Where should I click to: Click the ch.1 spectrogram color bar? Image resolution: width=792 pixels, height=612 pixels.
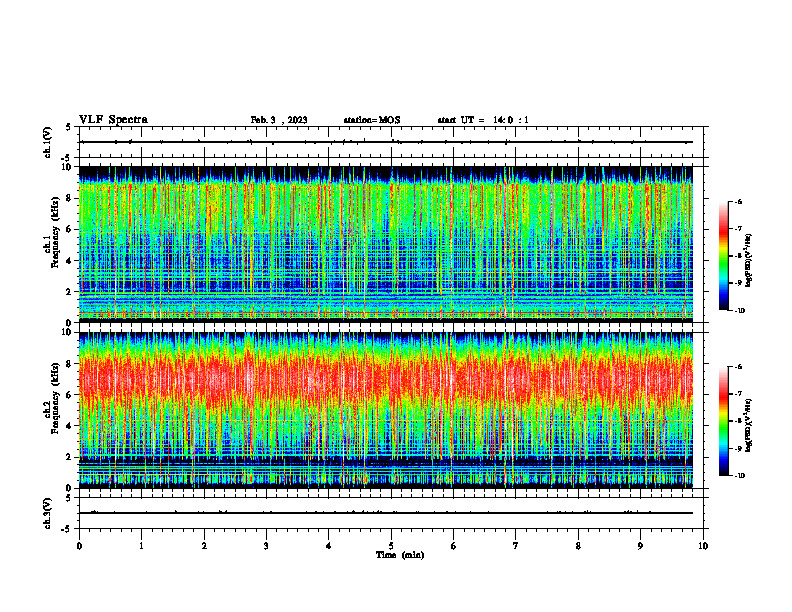(723, 256)
